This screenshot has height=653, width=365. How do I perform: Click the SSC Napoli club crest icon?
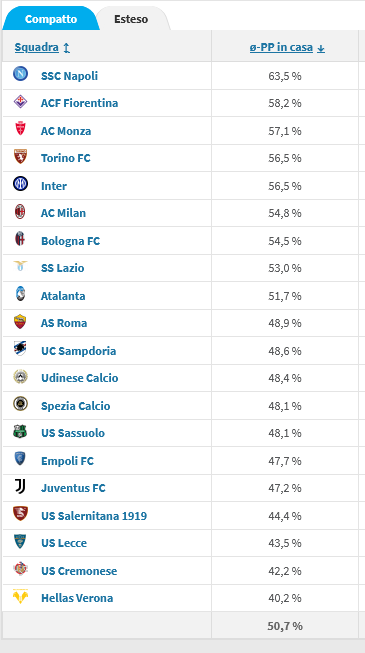pos(20,74)
